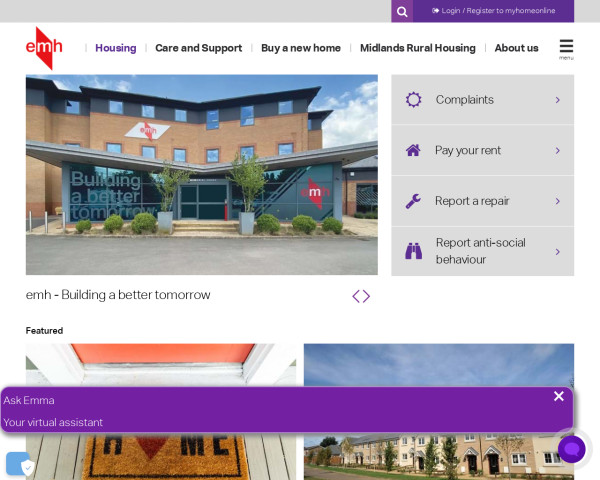Click the Complaints gear icon
The width and height of the screenshot is (600, 480).
coord(413,100)
